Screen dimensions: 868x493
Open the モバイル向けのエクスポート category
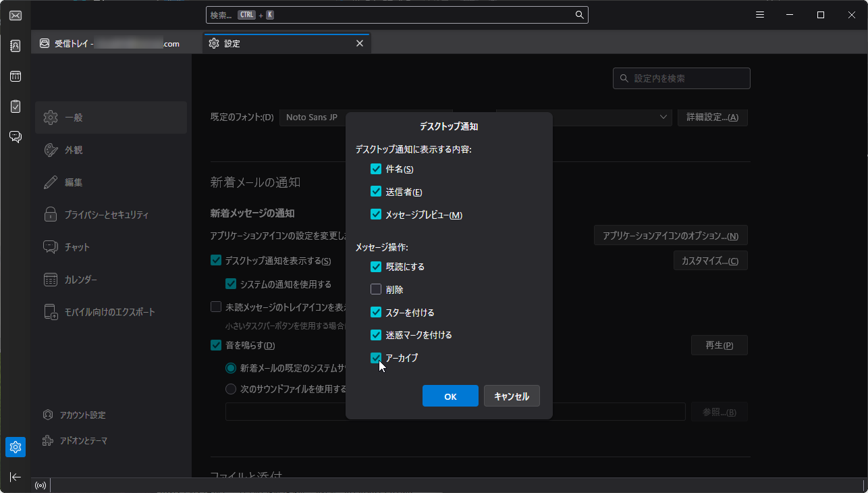(x=111, y=312)
